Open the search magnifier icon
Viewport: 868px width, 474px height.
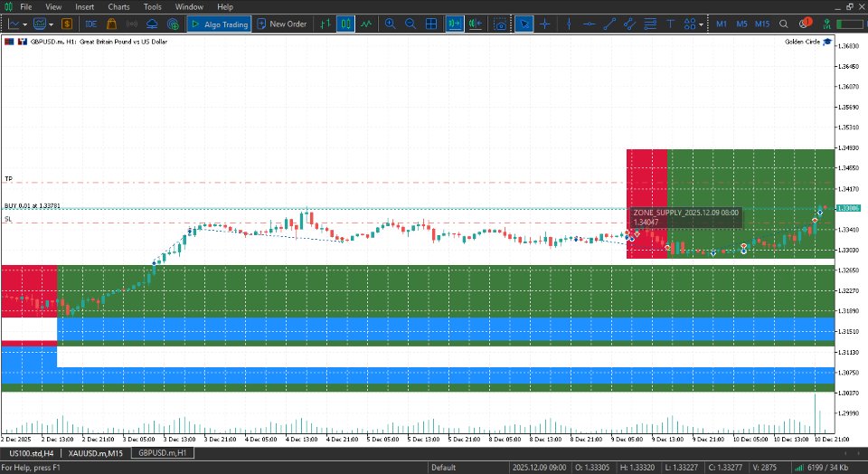point(783,24)
